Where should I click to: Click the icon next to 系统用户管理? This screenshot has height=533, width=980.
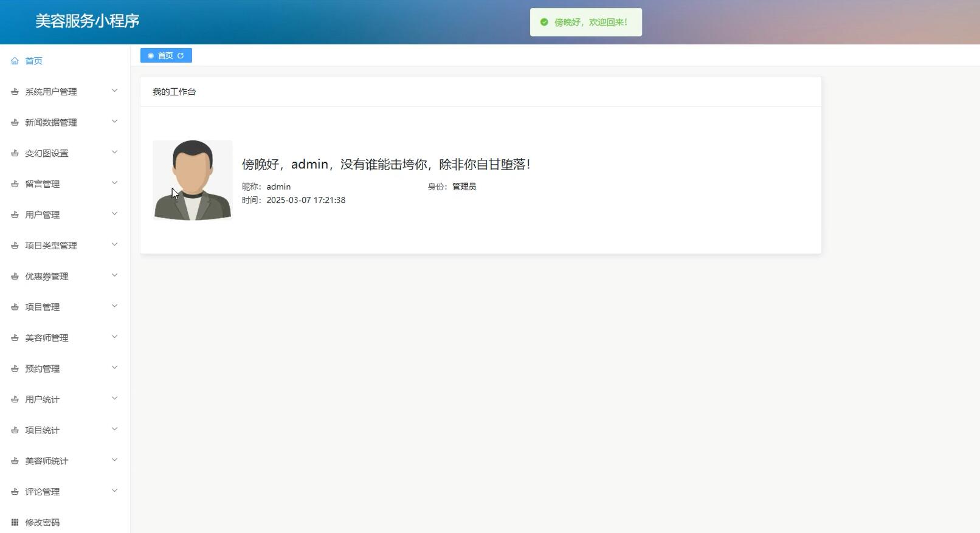tap(15, 92)
